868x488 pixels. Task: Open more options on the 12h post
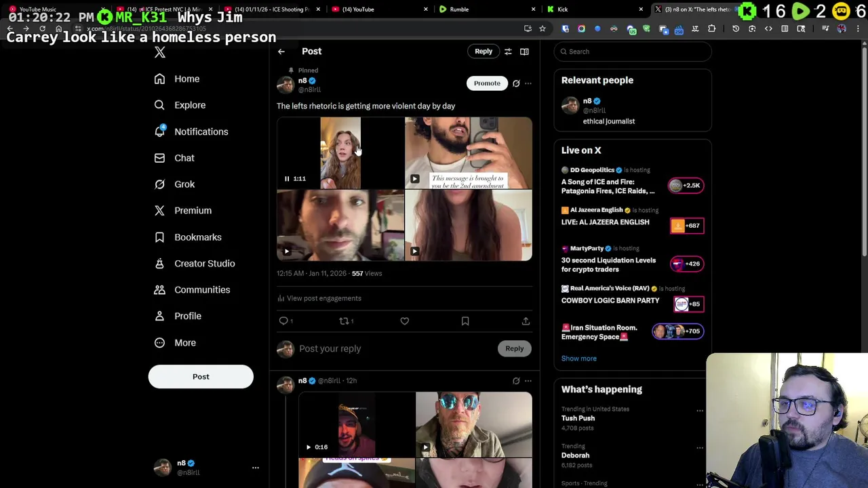(x=528, y=381)
